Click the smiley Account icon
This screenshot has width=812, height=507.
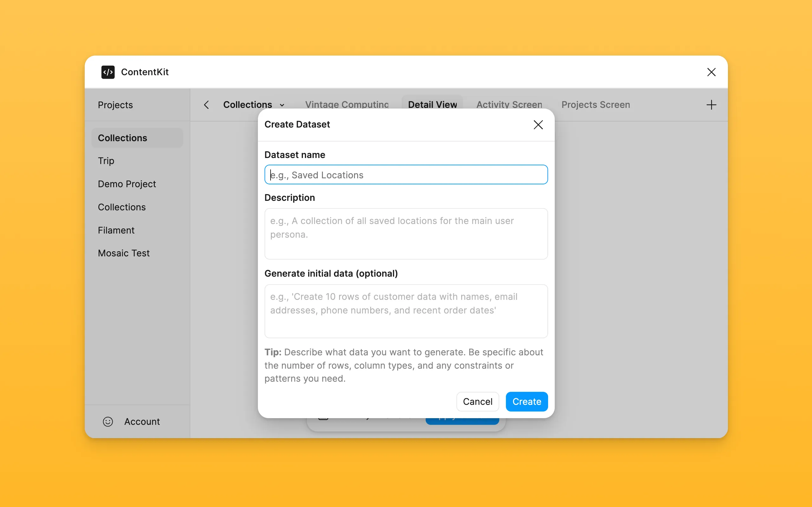pyautogui.click(x=108, y=421)
